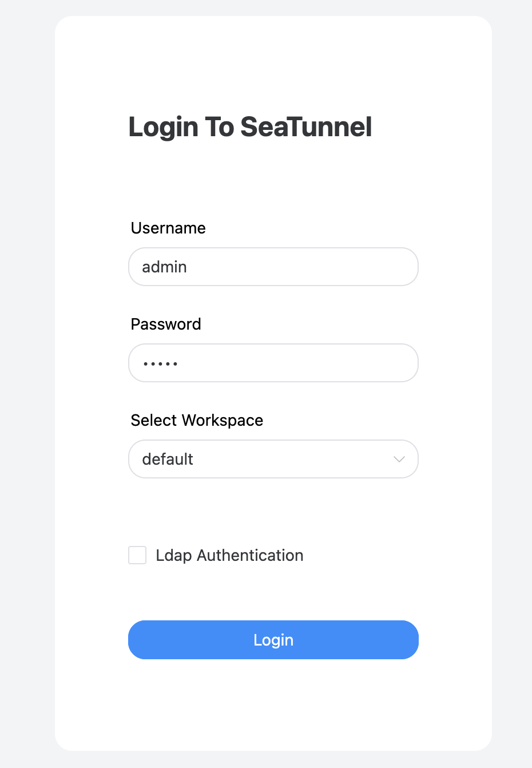Screen dimensions: 532x768
Task: Click the Username label
Action: [x=168, y=228]
